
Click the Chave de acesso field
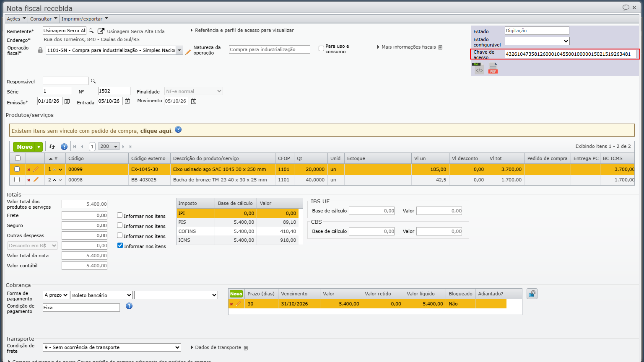point(571,54)
